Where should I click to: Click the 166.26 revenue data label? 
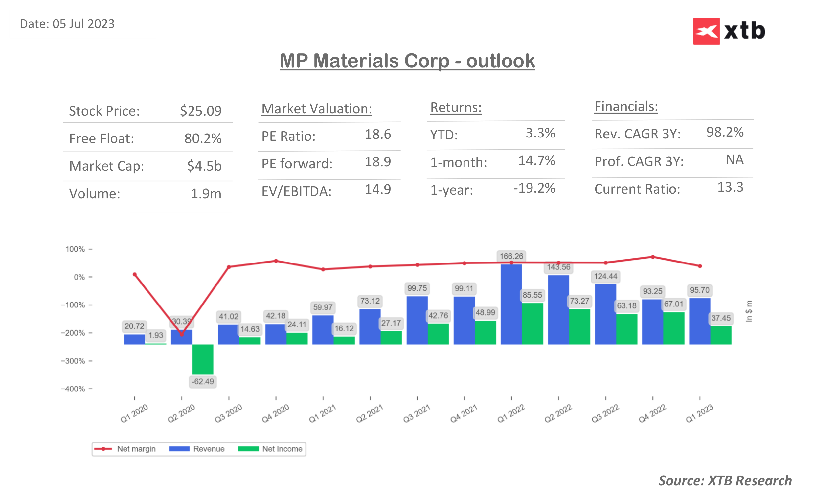point(511,256)
